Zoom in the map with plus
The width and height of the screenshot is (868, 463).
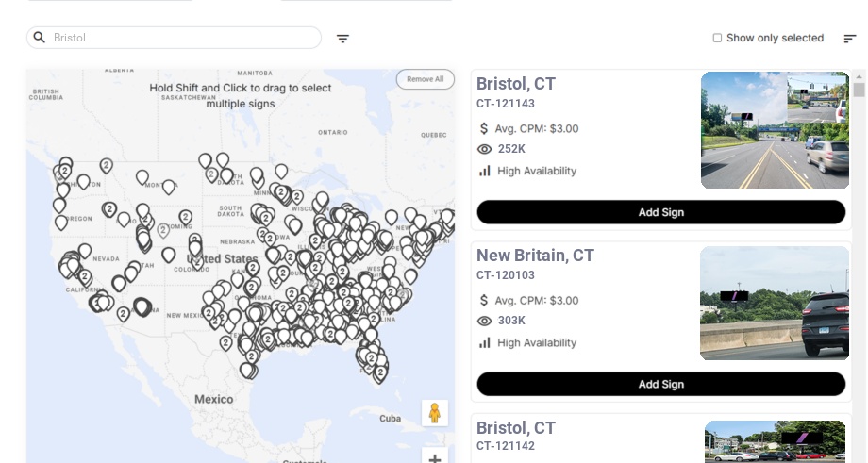pos(435,458)
